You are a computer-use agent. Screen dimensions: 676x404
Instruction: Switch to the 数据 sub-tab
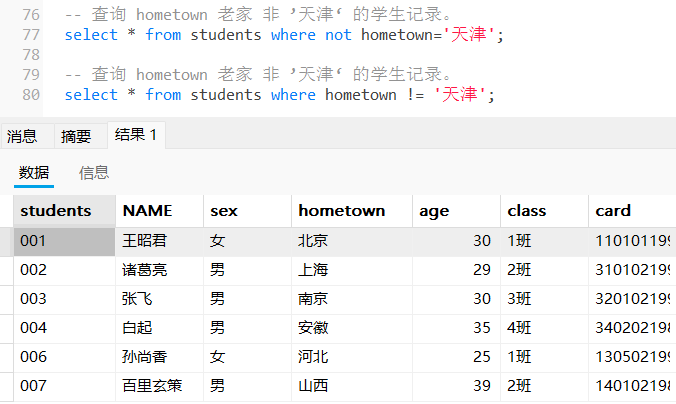click(x=34, y=173)
